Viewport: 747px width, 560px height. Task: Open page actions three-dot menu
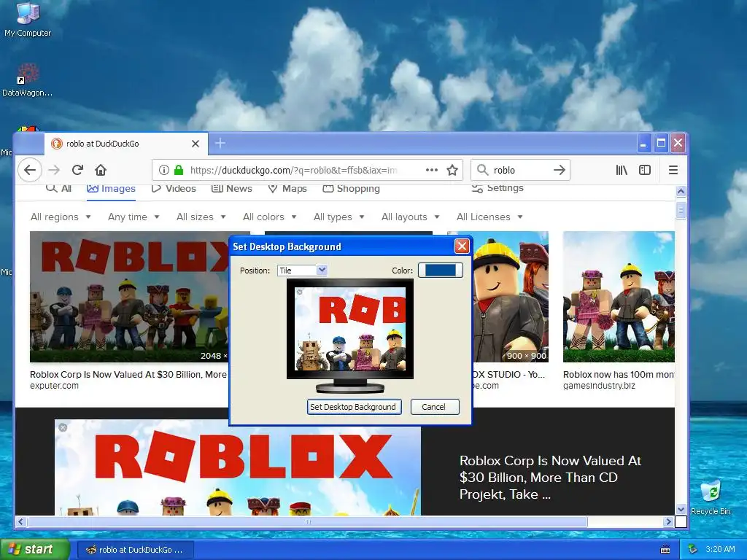pyautogui.click(x=432, y=170)
